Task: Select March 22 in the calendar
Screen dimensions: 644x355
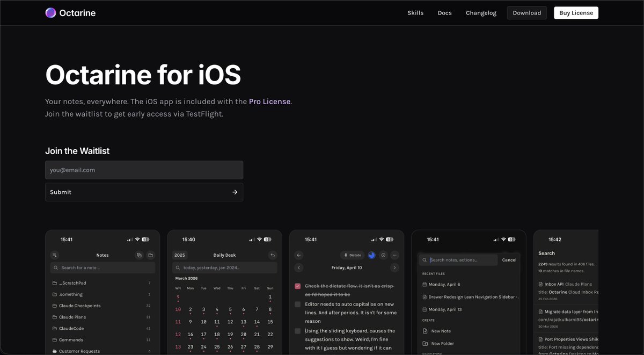Action: coord(270,334)
